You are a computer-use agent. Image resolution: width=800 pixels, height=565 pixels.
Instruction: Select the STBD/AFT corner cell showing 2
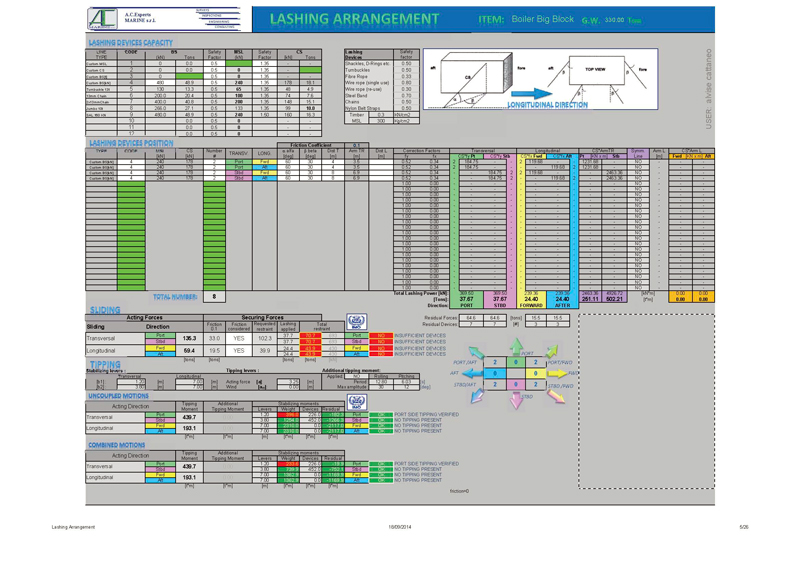[495, 384]
